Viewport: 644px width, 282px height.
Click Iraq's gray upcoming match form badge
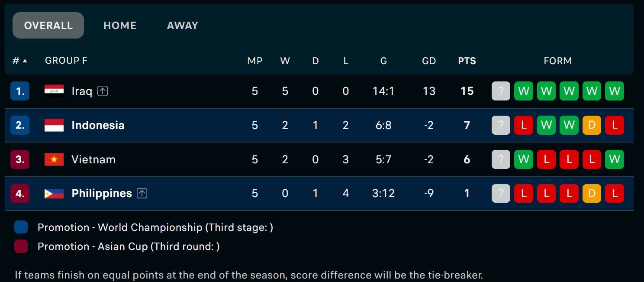[x=501, y=91]
